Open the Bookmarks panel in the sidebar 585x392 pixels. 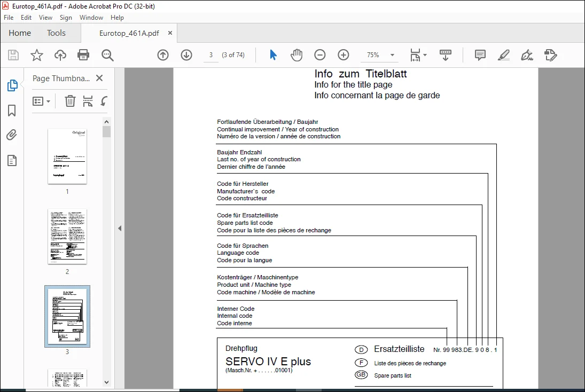(x=12, y=111)
